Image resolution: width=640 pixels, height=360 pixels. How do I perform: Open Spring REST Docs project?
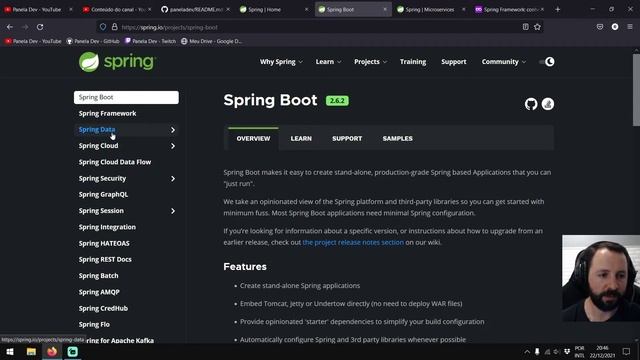tap(105, 260)
